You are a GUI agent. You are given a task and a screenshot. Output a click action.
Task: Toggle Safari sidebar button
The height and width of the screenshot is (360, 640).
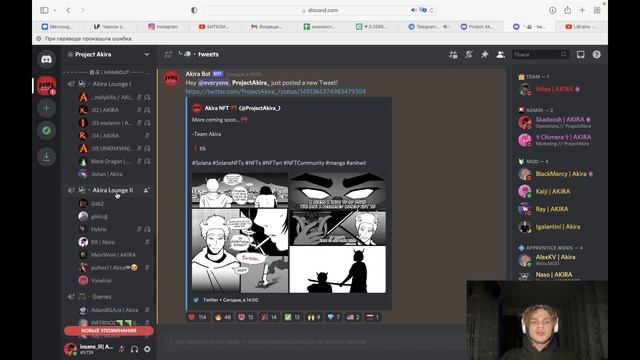44,10
